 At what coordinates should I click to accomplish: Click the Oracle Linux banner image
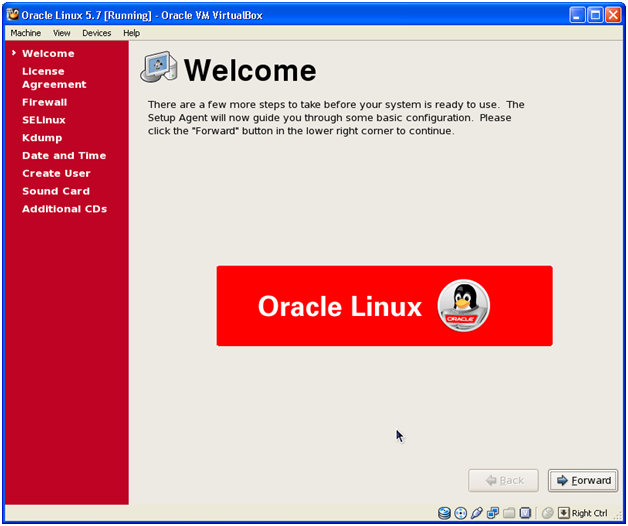tap(384, 306)
